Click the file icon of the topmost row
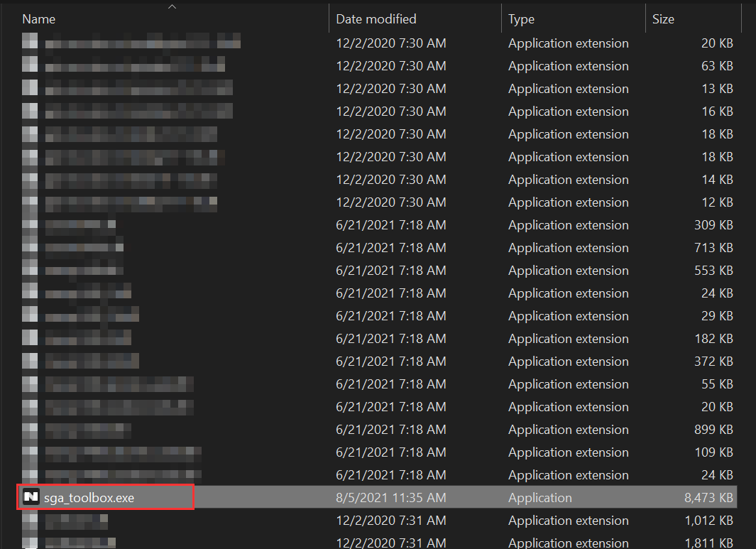 point(29,42)
